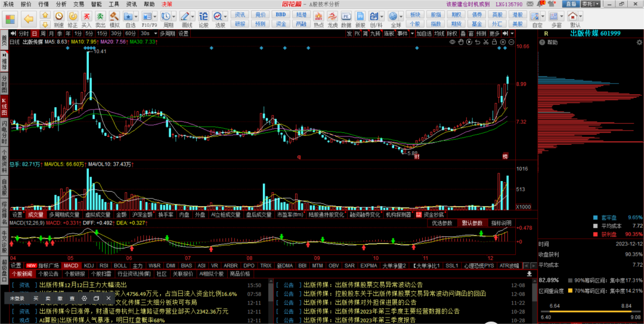Toggle the lock icon on chart toolbar
The image size is (644, 324).
[x=494, y=42]
